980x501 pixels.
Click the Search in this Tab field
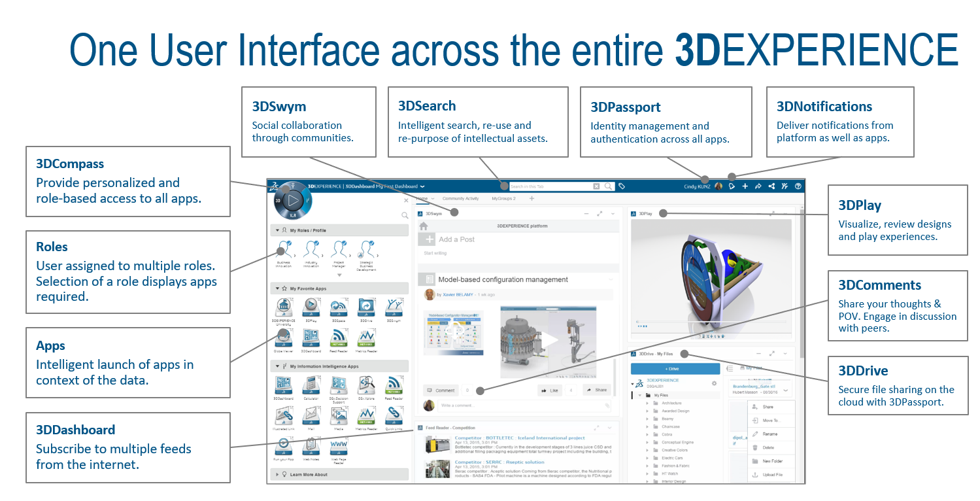click(x=556, y=186)
